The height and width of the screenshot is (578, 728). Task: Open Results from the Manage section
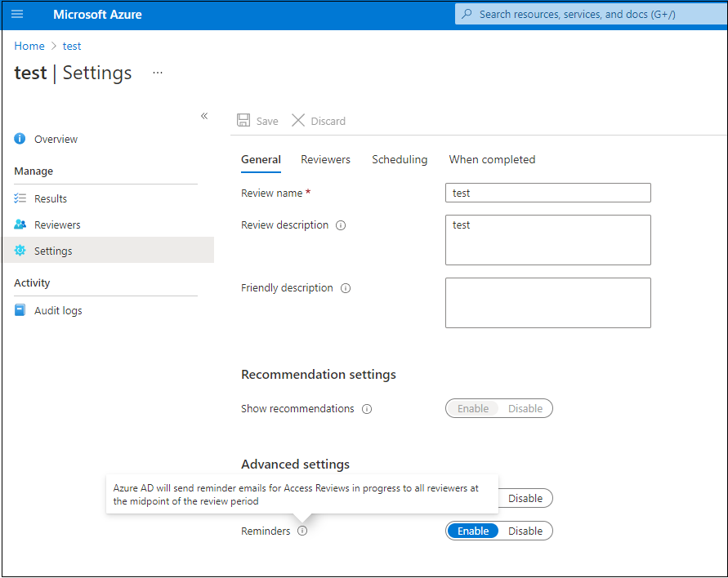click(51, 198)
